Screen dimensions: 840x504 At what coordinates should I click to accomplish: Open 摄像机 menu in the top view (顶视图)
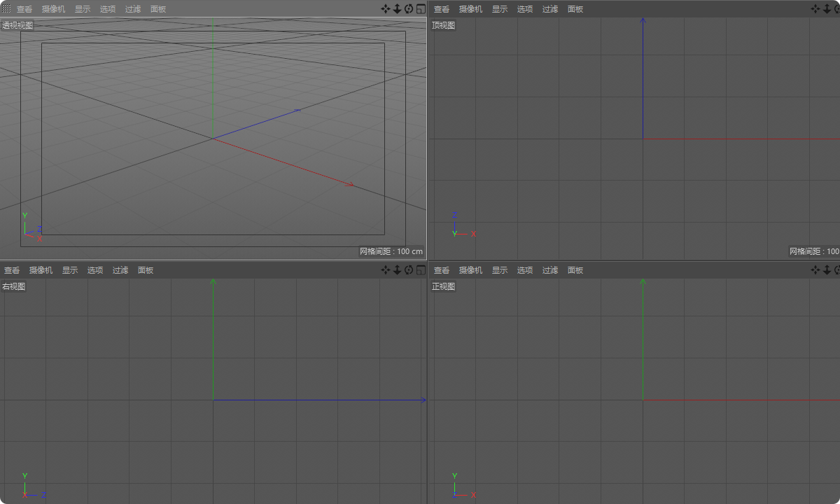472,9
